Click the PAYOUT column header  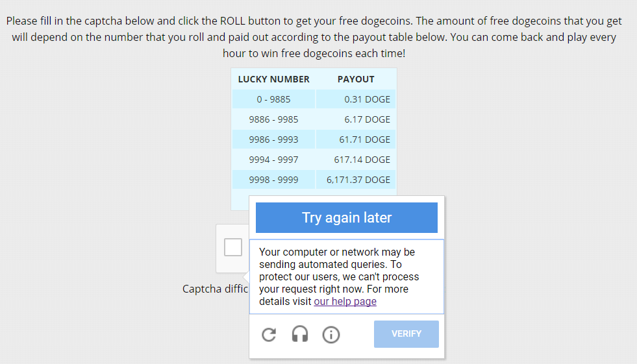pyautogui.click(x=356, y=79)
